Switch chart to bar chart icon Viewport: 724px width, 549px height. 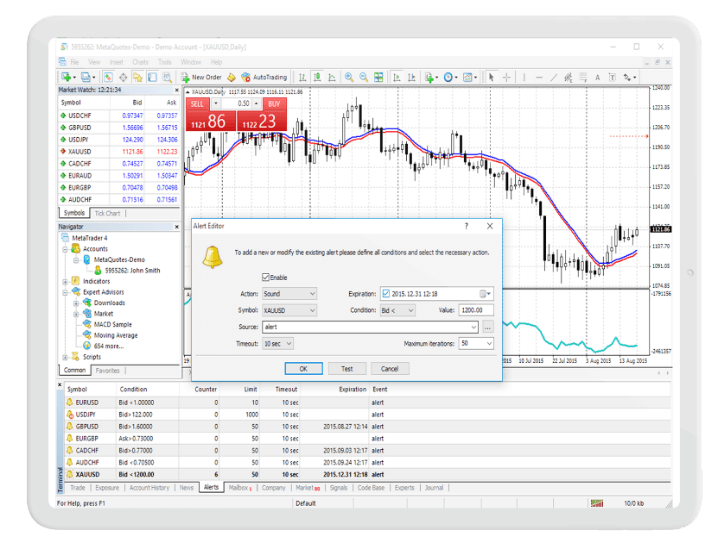[x=302, y=77]
